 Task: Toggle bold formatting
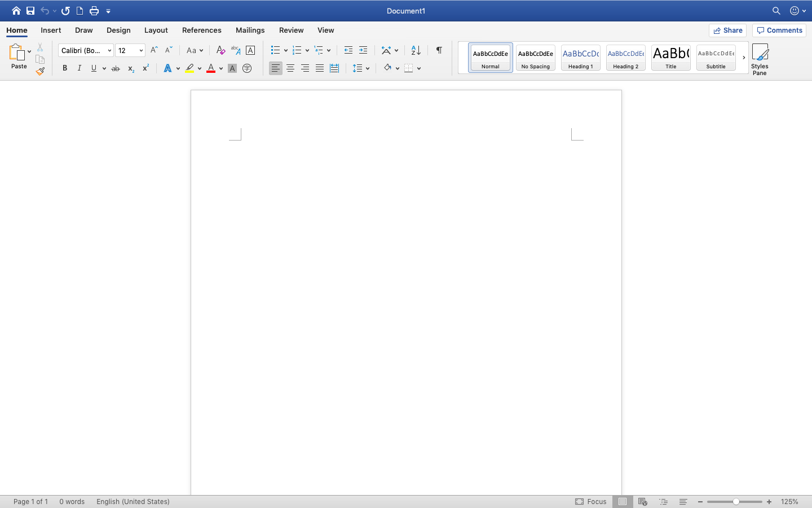click(x=65, y=68)
